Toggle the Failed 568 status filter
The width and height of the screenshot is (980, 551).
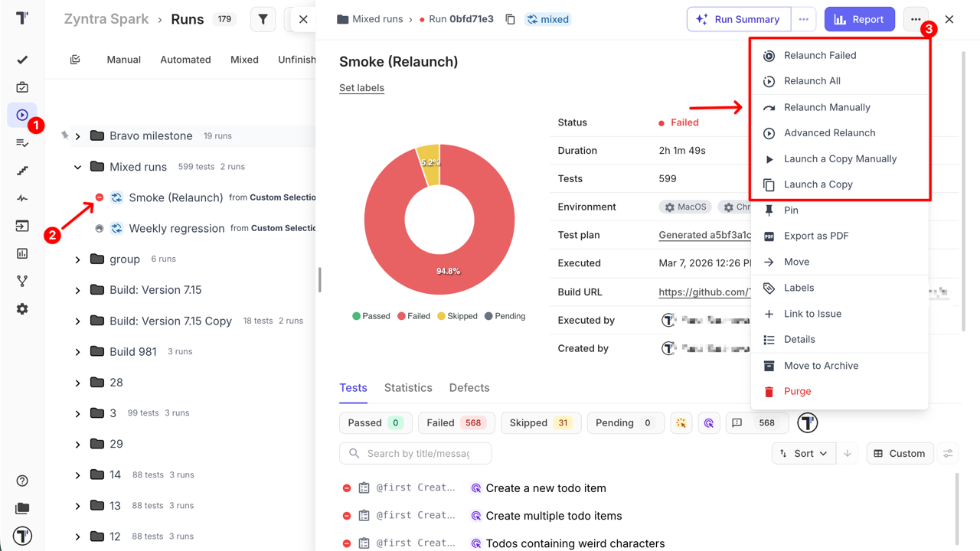tap(456, 422)
